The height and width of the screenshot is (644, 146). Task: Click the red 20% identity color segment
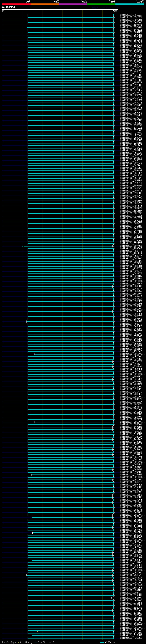tap(16, 4)
